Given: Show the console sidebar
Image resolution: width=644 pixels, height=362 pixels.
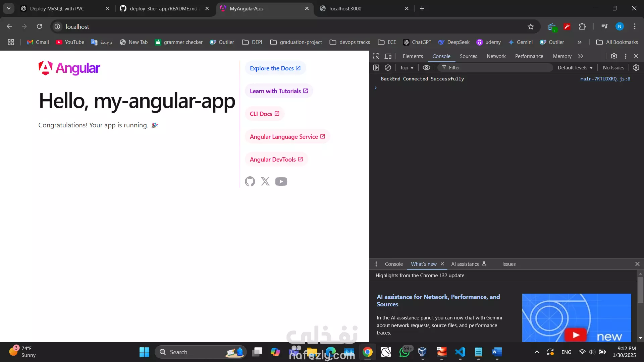Looking at the screenshot, I should [x=376, y=68].
